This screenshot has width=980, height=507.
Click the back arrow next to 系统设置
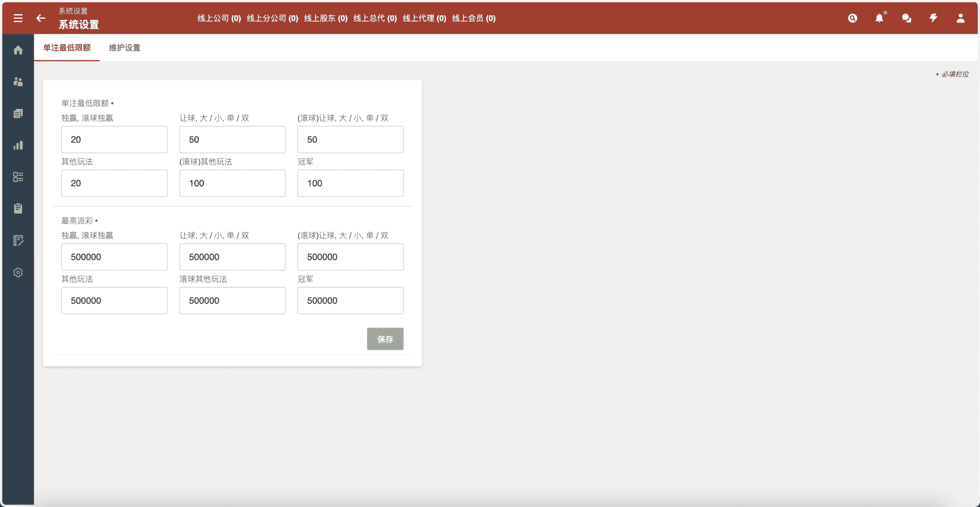(40, 18)
